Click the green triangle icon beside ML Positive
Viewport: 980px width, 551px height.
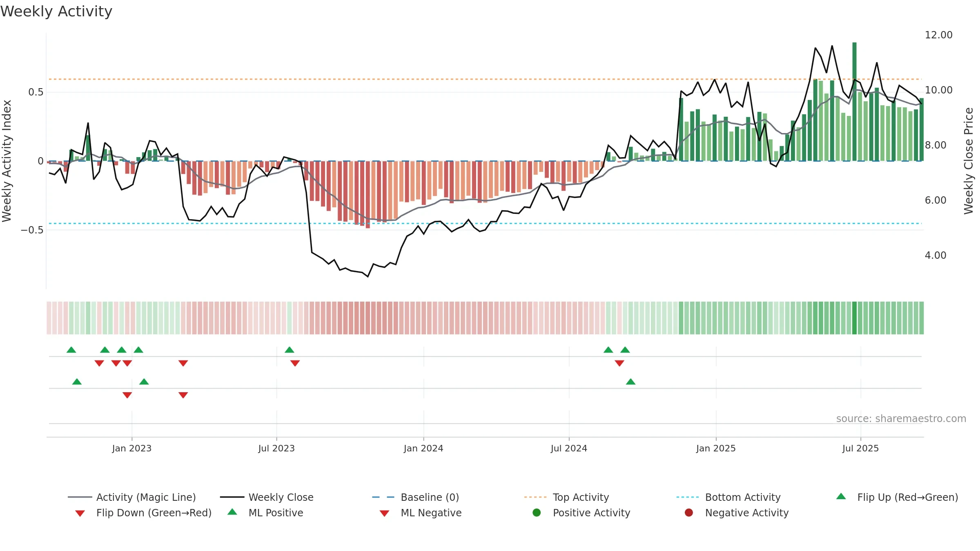pos(232,512)
